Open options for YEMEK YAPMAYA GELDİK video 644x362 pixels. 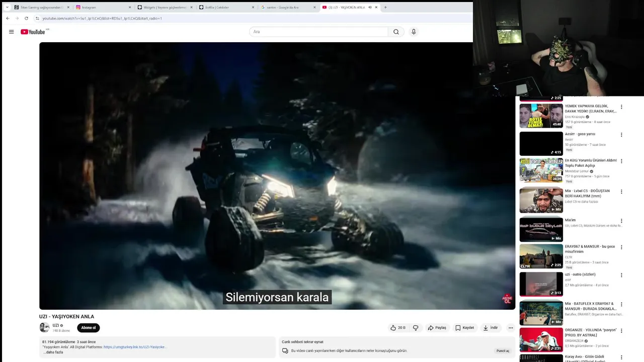coord(621,107)
